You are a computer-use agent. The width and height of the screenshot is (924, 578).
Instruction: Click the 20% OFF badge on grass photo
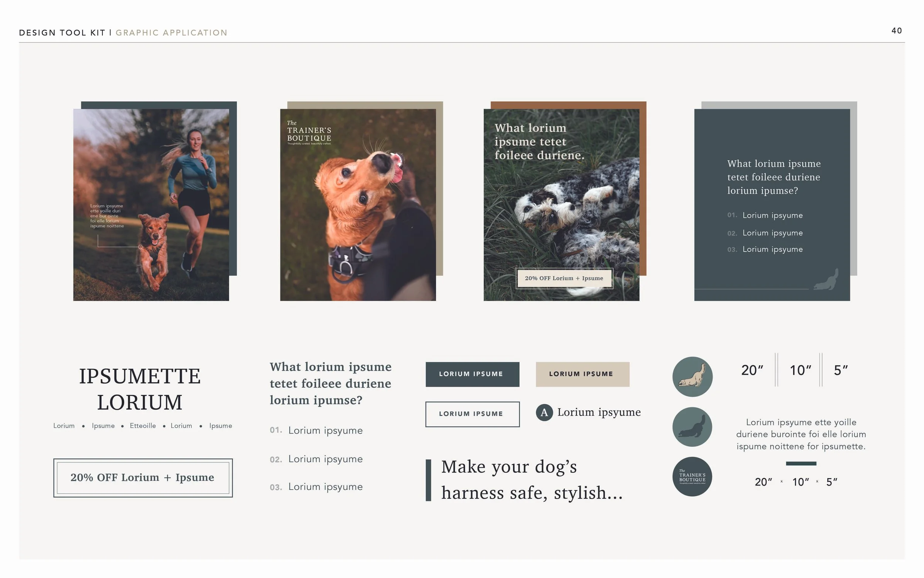[x=564, y=278]
